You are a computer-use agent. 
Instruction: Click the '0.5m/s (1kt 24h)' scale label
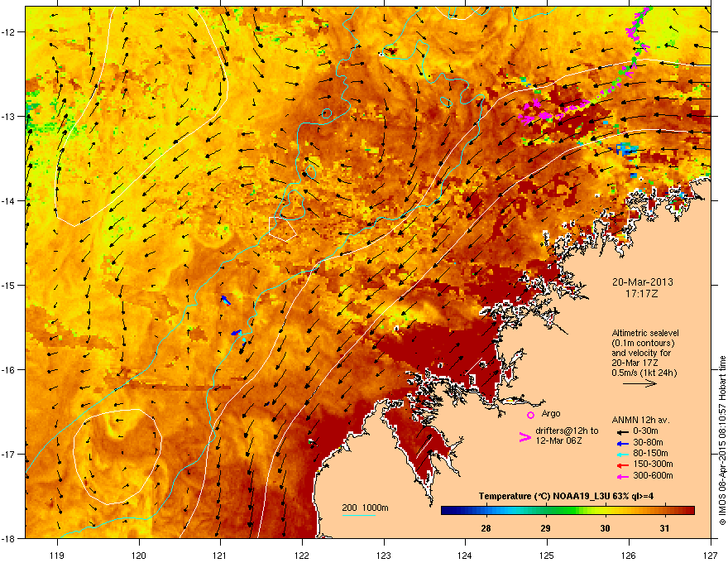[x=644, y=373]
